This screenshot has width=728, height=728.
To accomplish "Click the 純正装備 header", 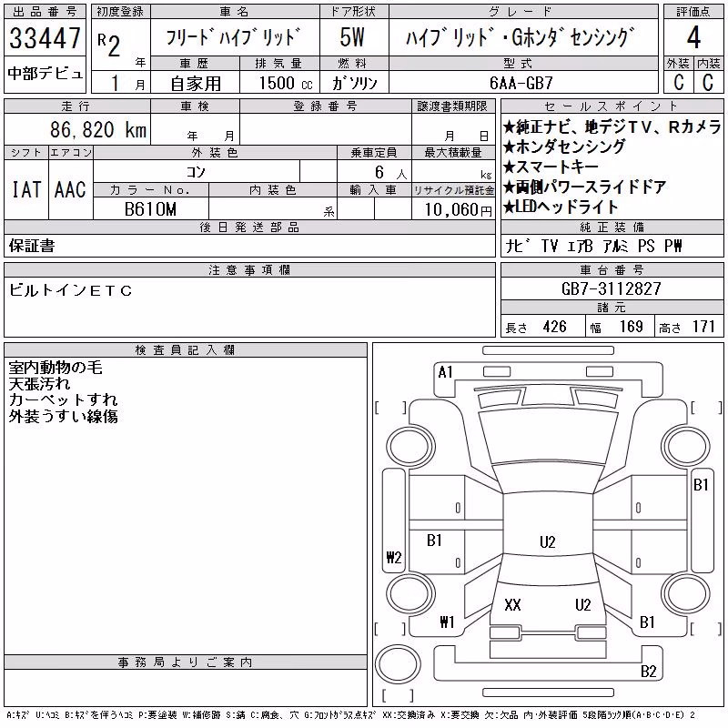I will tap(612, 227).
